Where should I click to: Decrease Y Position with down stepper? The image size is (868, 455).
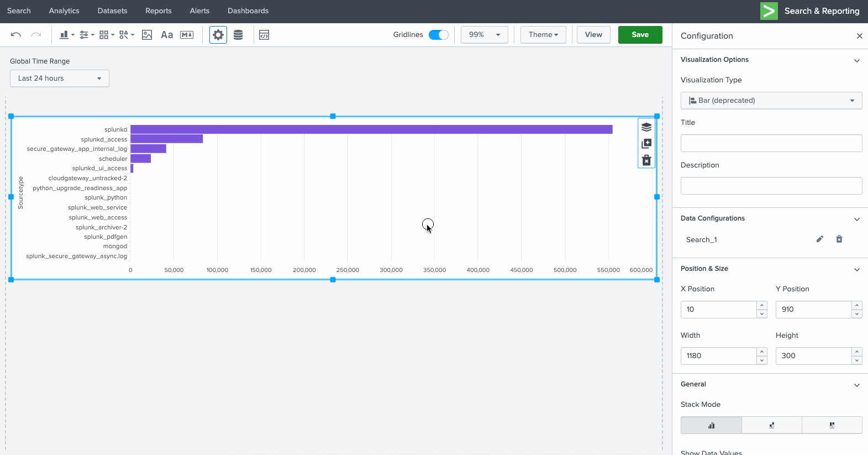click(x=857, y=314)
